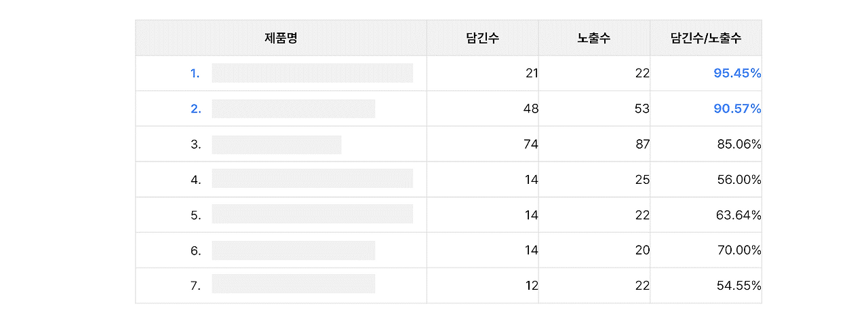Viewport: 868px width, 323px height.
Task: Select the 90.57% ratio value
Action: [737, 109]
